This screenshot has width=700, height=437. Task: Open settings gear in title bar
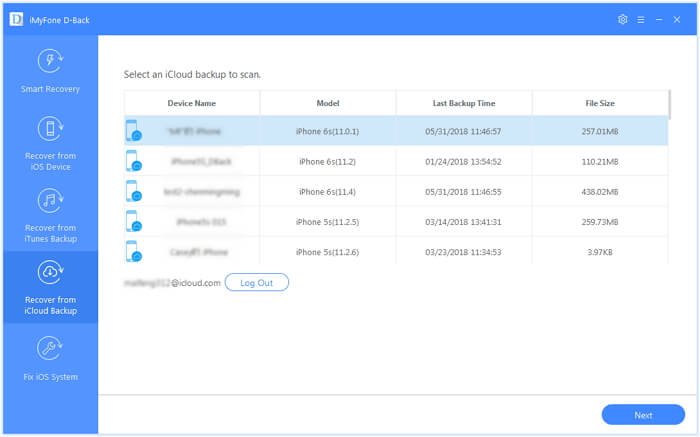click(623, 20)
